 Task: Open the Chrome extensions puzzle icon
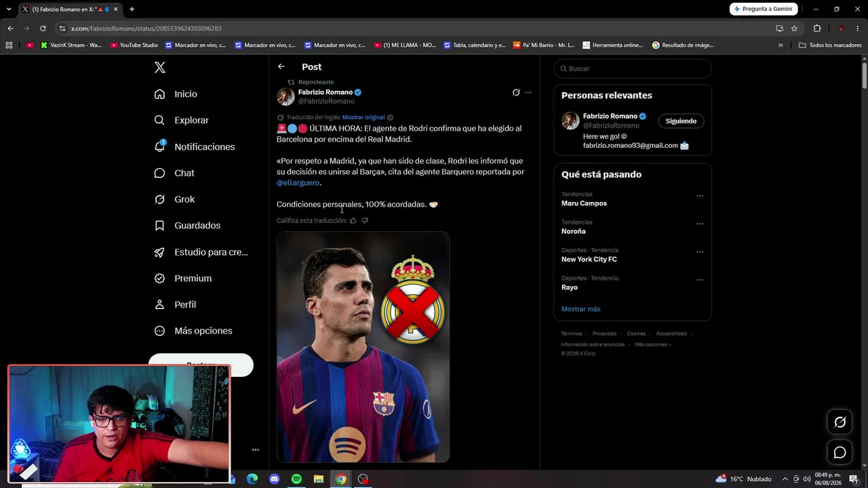click(816, 28)
